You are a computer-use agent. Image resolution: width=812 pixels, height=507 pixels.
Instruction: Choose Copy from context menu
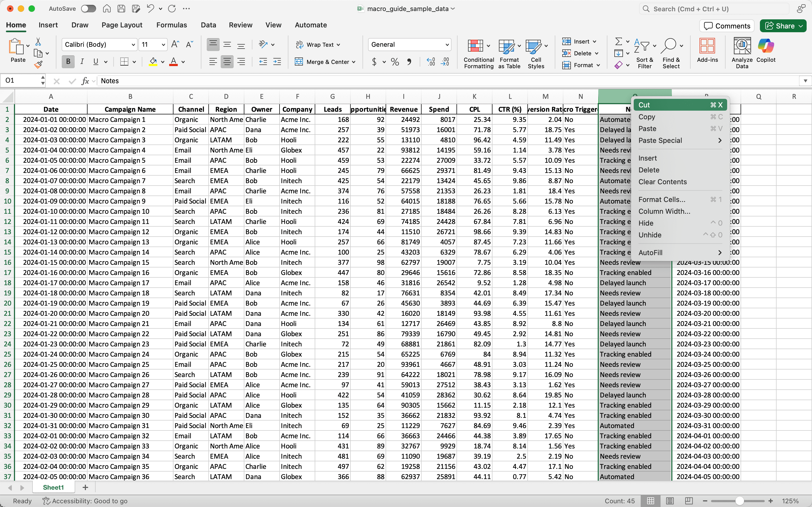[680, 117]
